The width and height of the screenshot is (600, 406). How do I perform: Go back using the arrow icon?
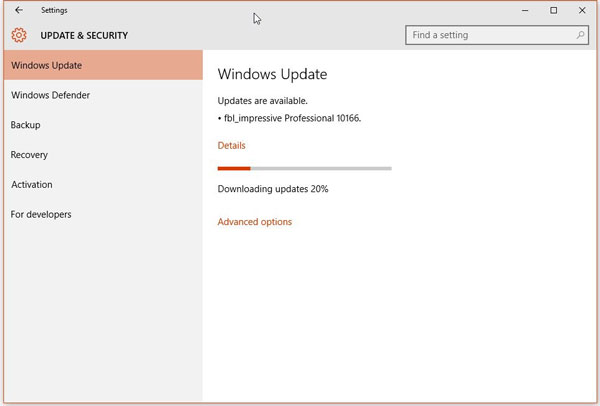(x=19, y=10)
